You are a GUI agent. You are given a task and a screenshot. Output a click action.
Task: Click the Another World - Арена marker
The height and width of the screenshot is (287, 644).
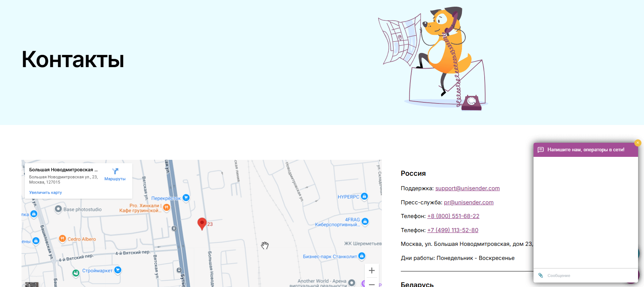(352, 283)
